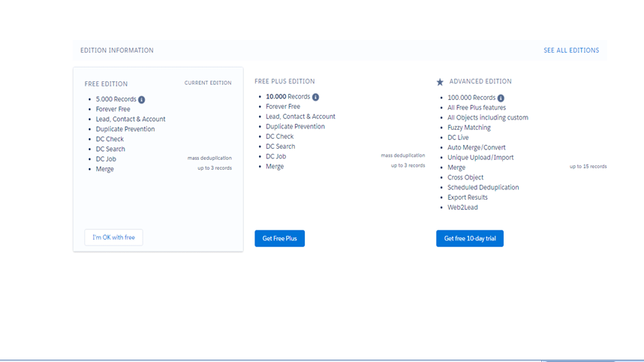Click "All Objects including custom" item
644x362 pixels.
[x=488, y=117]
